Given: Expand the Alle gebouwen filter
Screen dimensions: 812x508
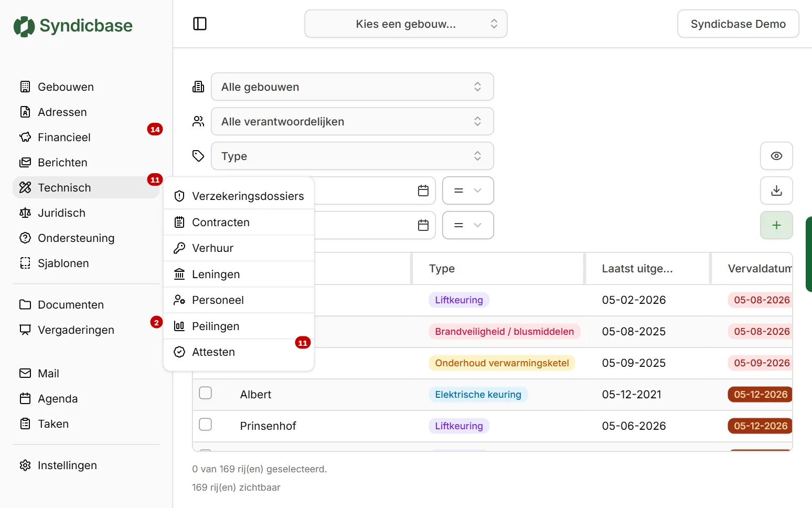Looking at the screenshot, I should tap(352, 87).
